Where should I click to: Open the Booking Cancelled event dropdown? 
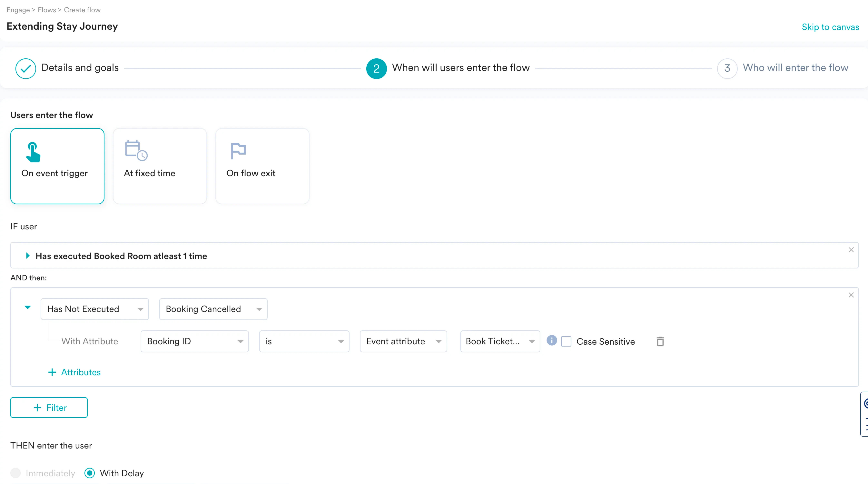(213, 309)
